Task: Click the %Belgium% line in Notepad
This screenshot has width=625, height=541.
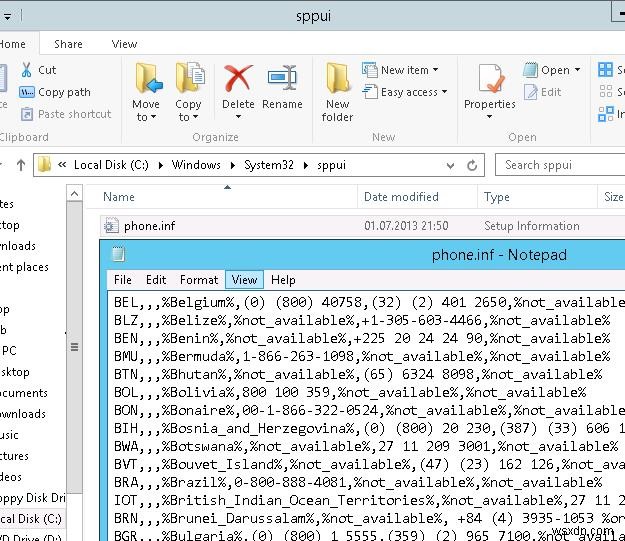Action: tap(369, 303)
